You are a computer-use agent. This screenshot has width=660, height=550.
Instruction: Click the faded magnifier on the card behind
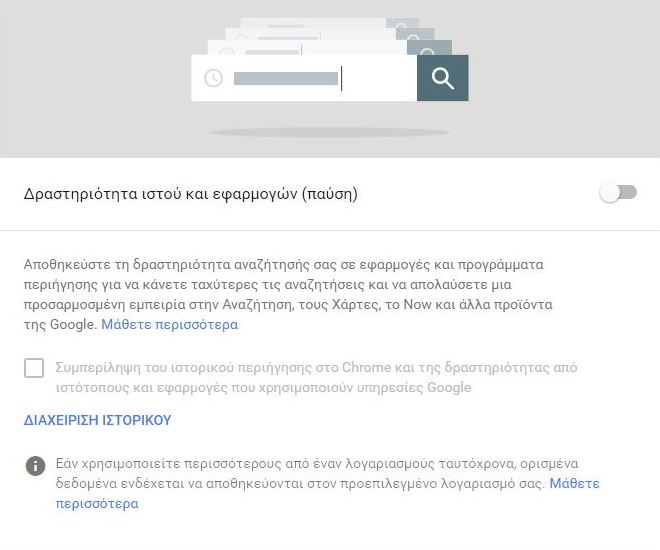428,51
